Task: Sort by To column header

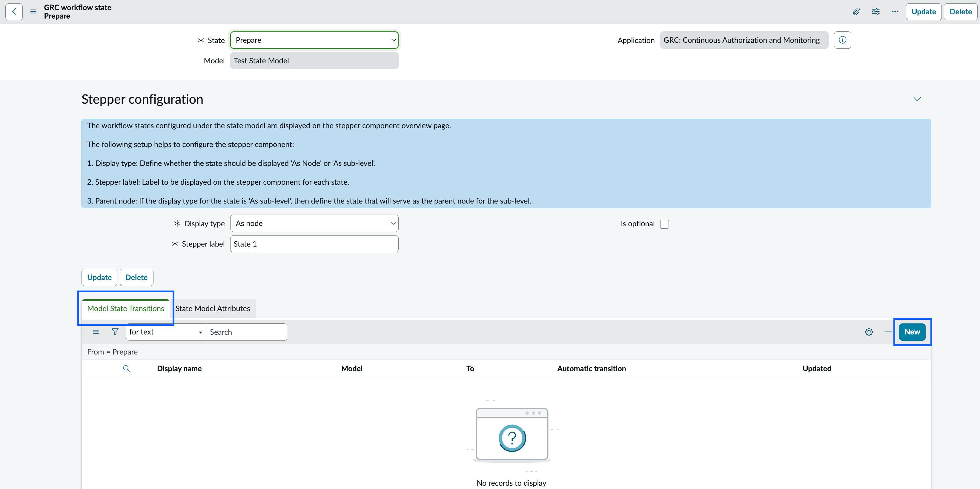Action: [470, 369]
